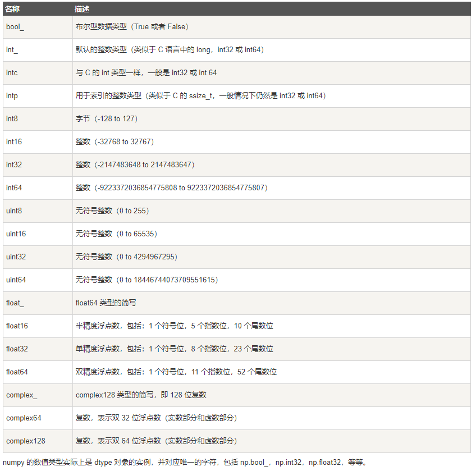Select the uint16 name cell

coord(38,234)
